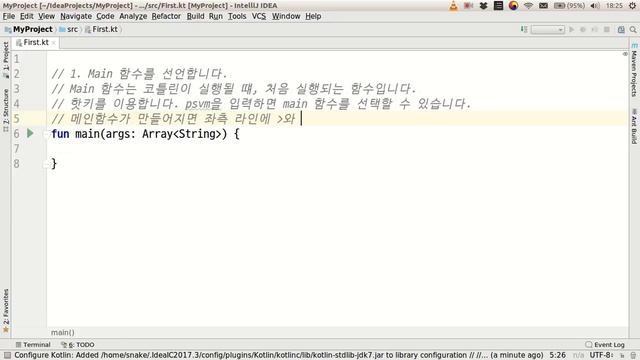Toggle tool window buttons icon in status bar
640x360 pixels.
tap(7, 356)
